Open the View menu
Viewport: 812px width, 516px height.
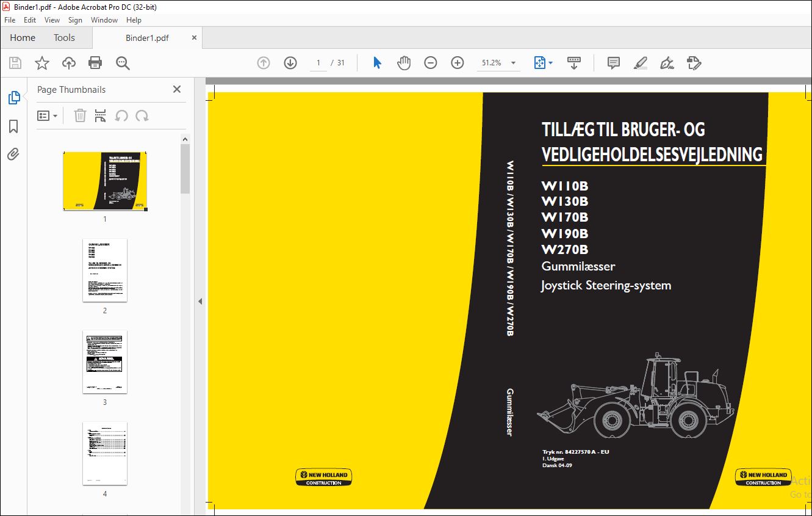pos(52,20)
